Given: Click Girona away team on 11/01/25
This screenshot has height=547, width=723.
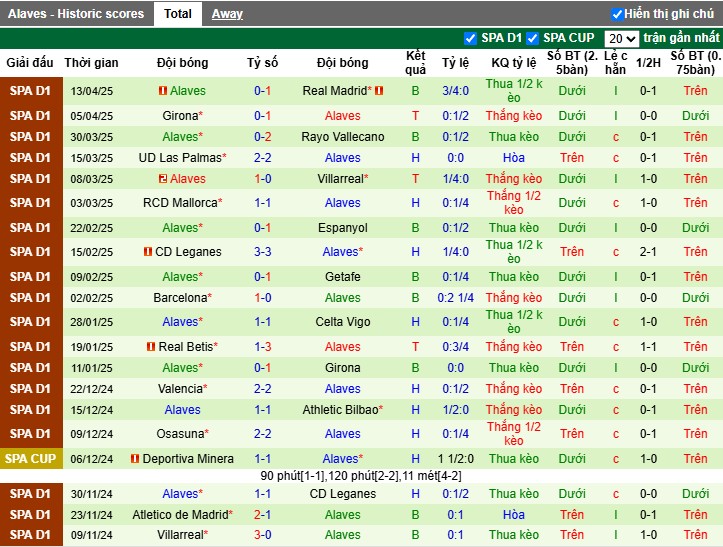Looking at the screenshot, I should tap(343, 368).
